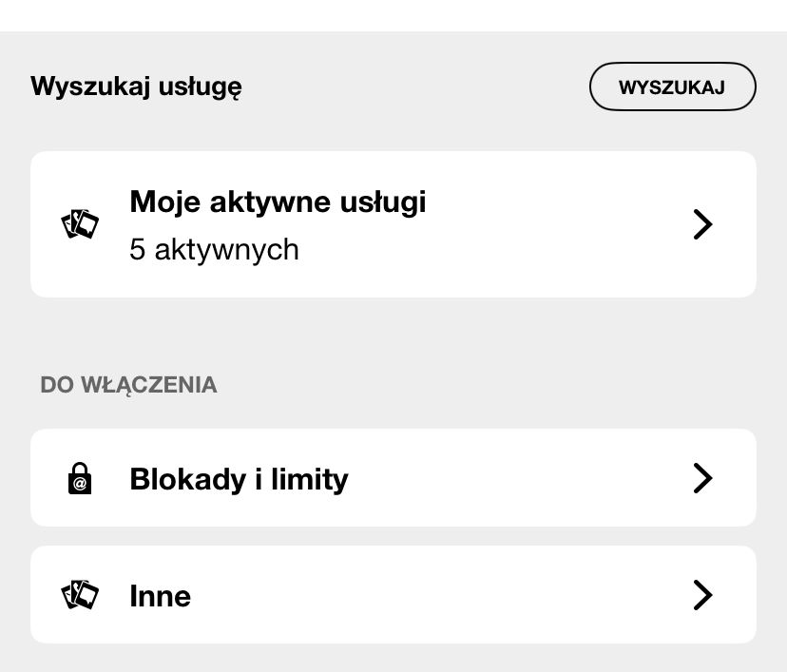Expand the Inne row via its chevron
This screenshot has height=672, width=787.
[702, 595]
